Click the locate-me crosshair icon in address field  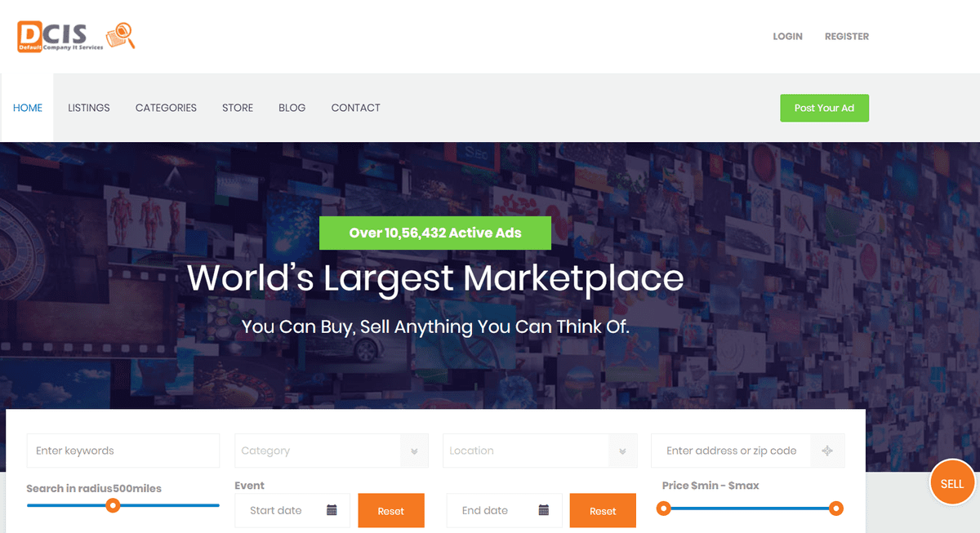pyautogui.click(x=827, y=451)
